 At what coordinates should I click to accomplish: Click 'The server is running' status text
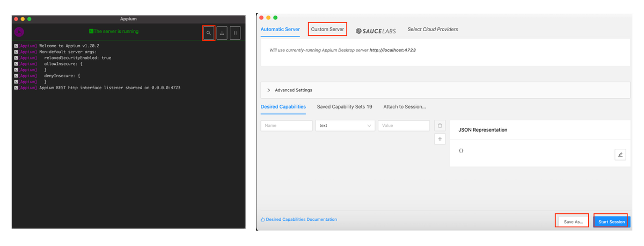coord(116,31)
